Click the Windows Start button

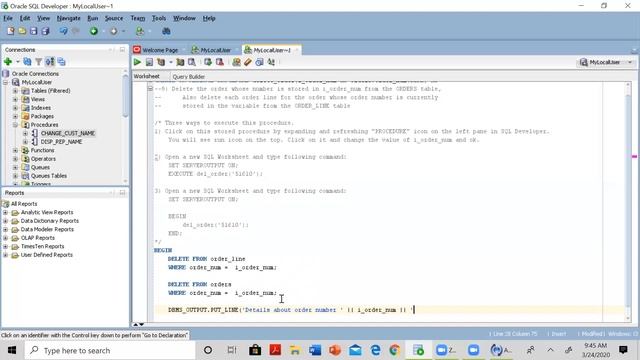point(12,350)
